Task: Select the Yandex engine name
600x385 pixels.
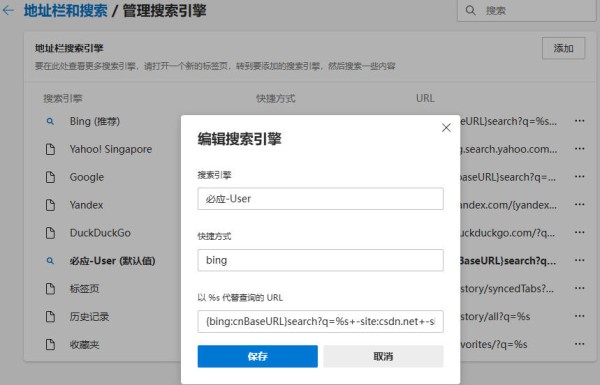Action: 86,205
